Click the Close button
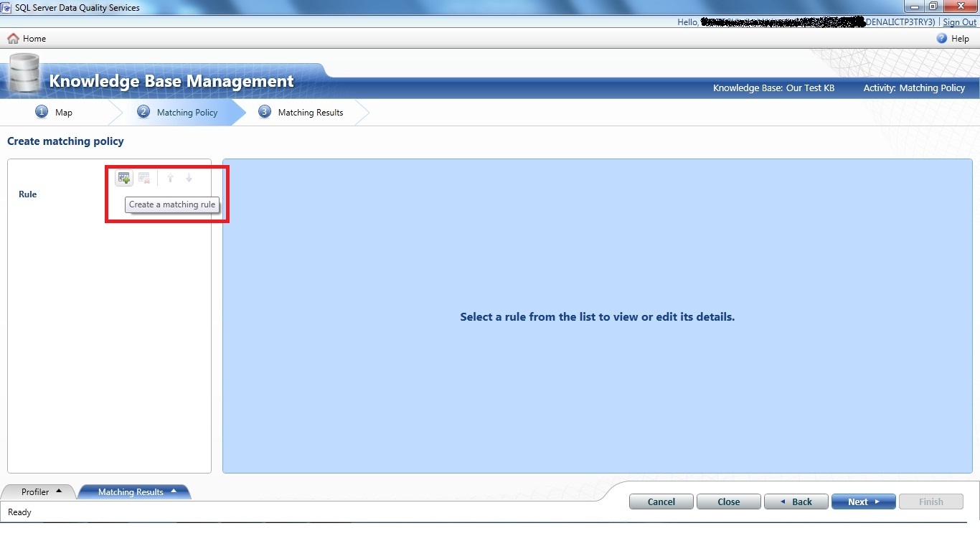This screenshot has width=980, height=551. pos(729,501)
